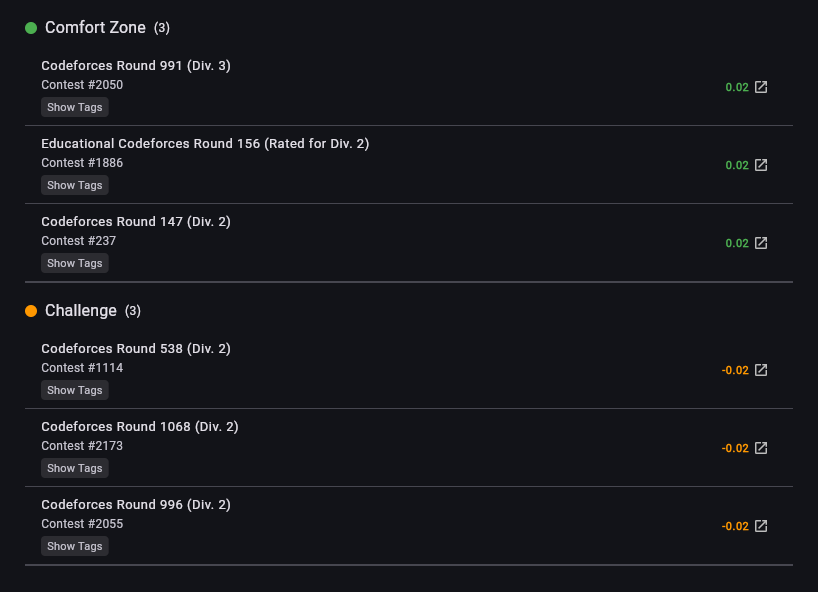Open external link for Codeforces Round 991

(761, 87)
